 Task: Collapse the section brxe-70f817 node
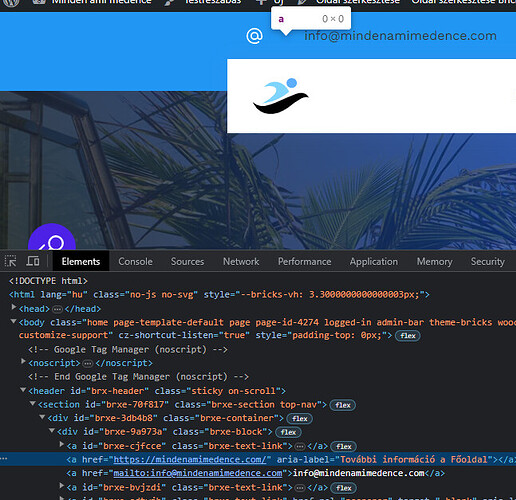(33, 403)
